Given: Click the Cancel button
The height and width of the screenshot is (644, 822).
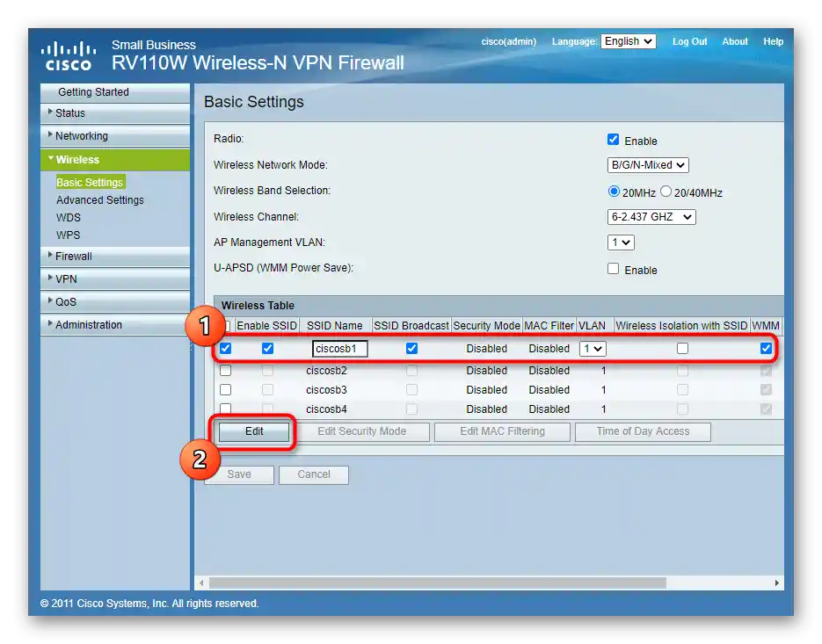Looking at the screenshot, I should (x=314, y=474).
